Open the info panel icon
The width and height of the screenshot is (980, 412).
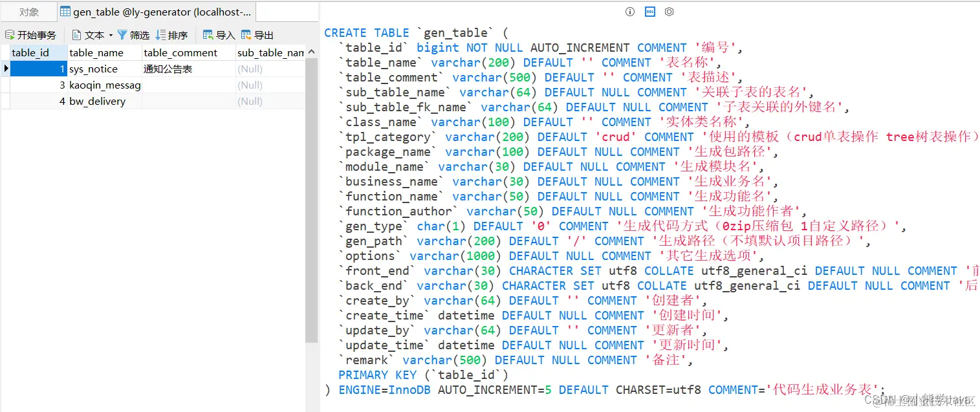pos(631,12)
